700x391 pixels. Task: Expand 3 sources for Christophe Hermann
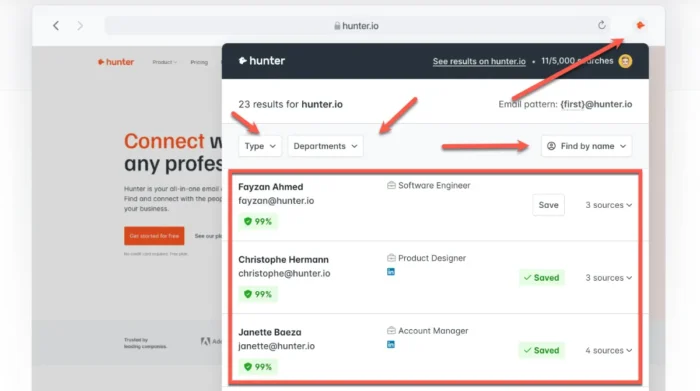click(608, 278)
